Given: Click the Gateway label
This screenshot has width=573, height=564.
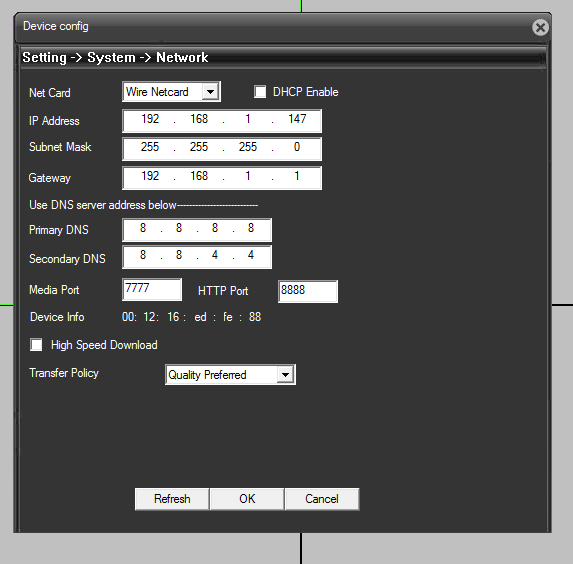Looking at the screenshot, I should tap(49, 178).
